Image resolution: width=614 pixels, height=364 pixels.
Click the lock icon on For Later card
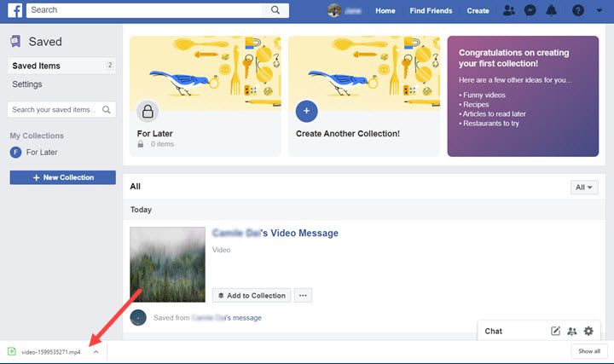[148, 111]
